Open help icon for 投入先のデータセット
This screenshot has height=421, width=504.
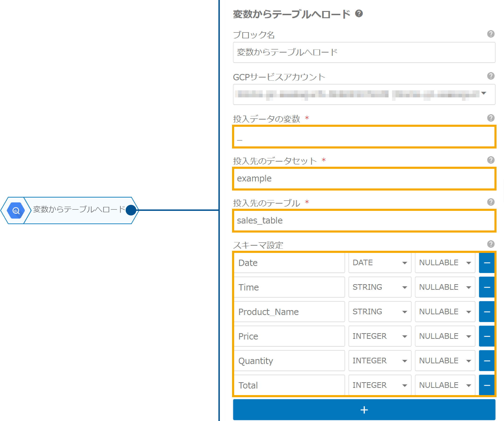coord(490,160)
